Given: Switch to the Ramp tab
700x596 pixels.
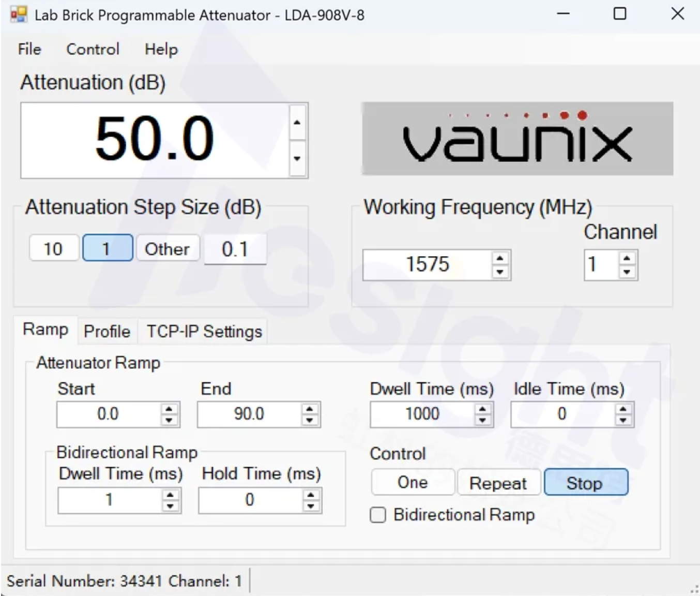Looking at the screenshot, I should (x=45, y=330).
